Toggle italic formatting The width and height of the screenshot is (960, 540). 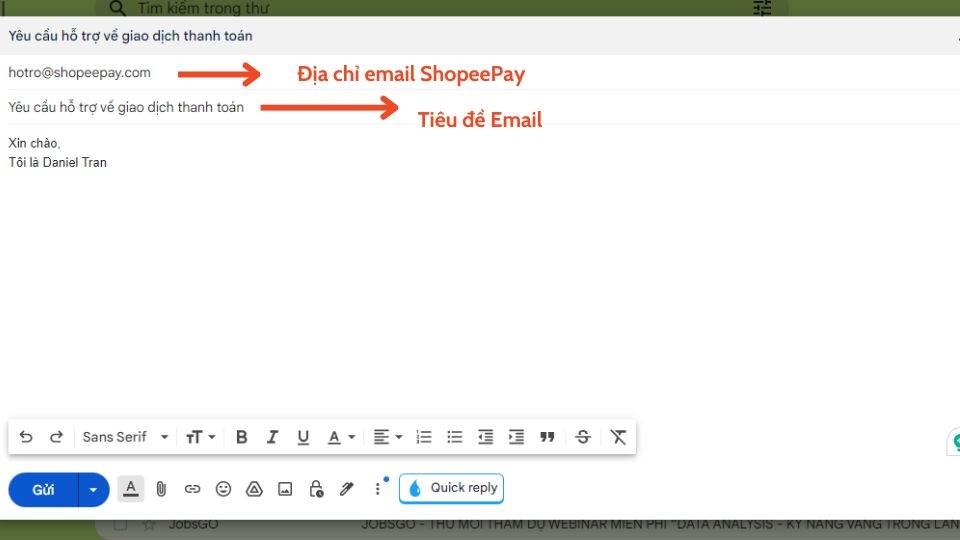(x=272, y=437)
